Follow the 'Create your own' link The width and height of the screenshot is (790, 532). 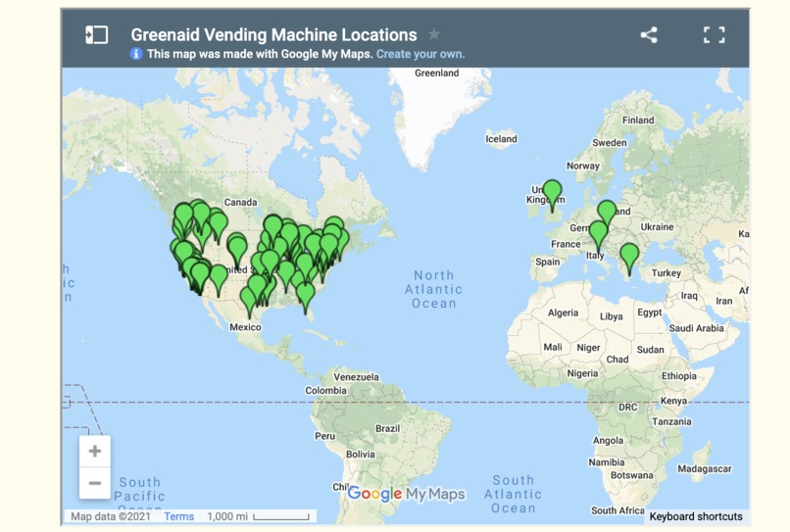420,54
